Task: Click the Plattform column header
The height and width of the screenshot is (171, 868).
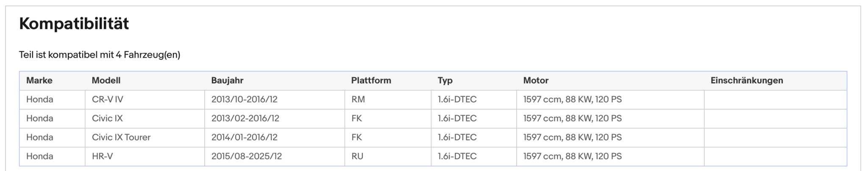Action: click(x=371, y=80)
